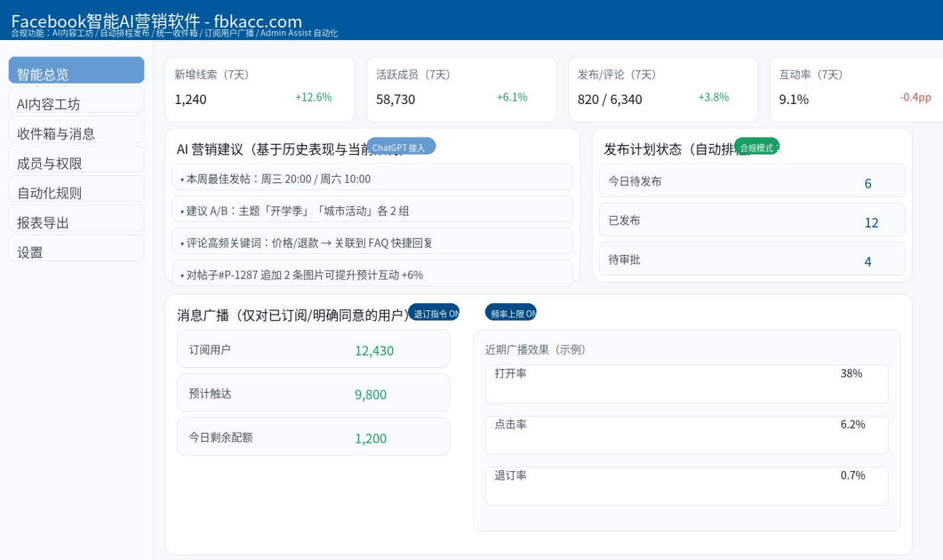Select the 发布/评论 (7天) card

tap(662, 89)
